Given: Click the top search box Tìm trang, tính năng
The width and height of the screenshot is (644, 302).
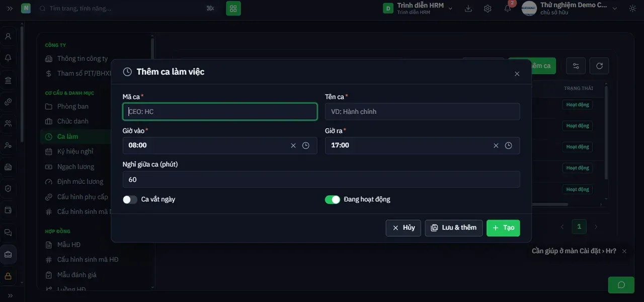Looking at the screenshot, I should (x=127, y=9).
